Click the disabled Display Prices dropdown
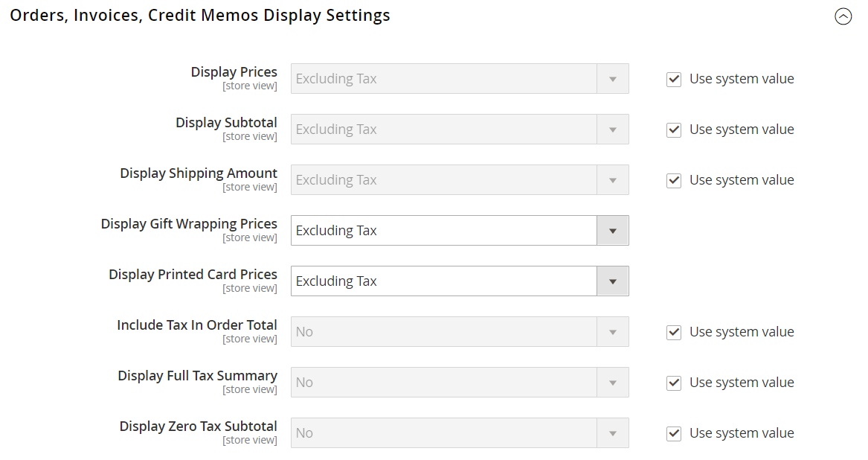This screenshot has width=868, height=460. click(460, 79)
